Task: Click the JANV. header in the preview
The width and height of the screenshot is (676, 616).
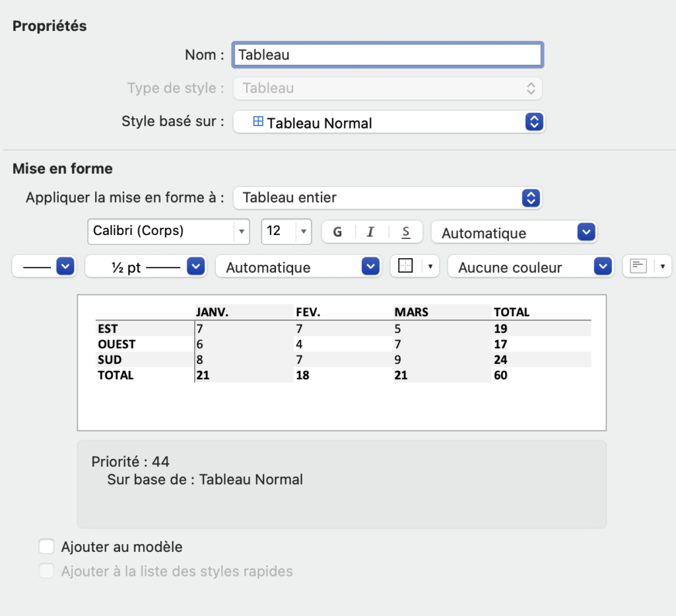Action: (x=212, y=312)
